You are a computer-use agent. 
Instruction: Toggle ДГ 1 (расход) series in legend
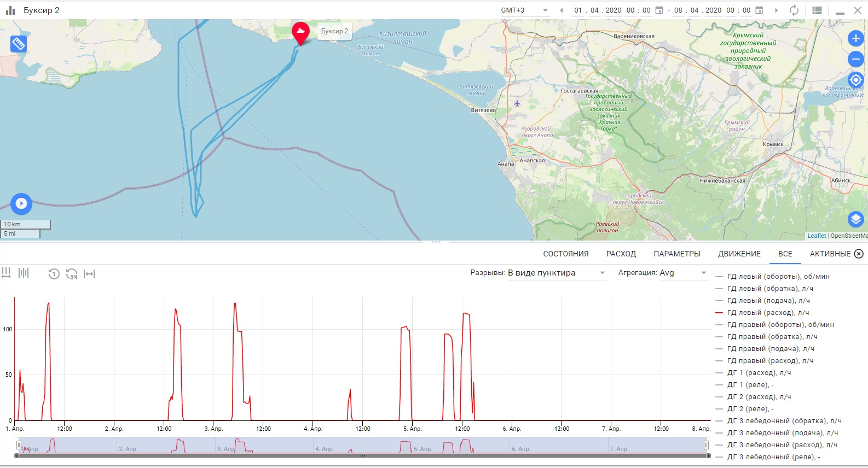(759, 373)
